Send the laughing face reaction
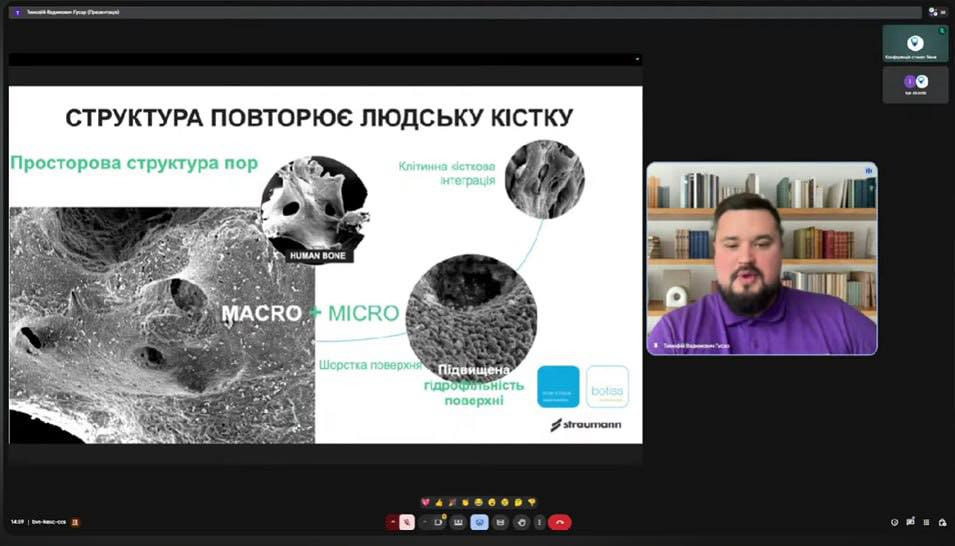The image size is (955, 546). click(479, 501)
